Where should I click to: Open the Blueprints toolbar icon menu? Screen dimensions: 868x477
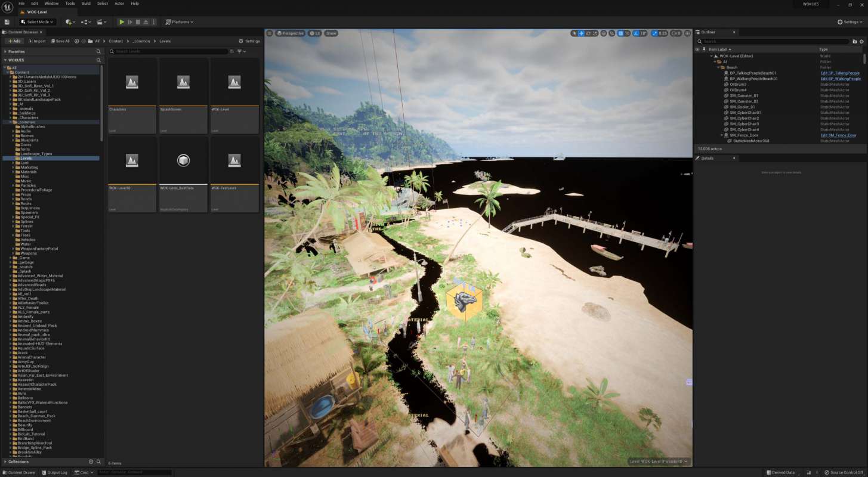(x=86, y=22)
